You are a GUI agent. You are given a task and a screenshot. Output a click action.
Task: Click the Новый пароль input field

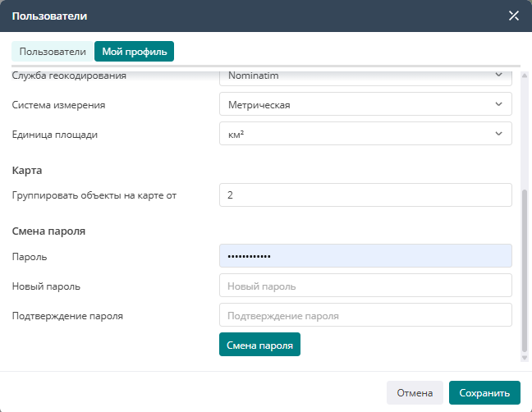pos(365,286)
